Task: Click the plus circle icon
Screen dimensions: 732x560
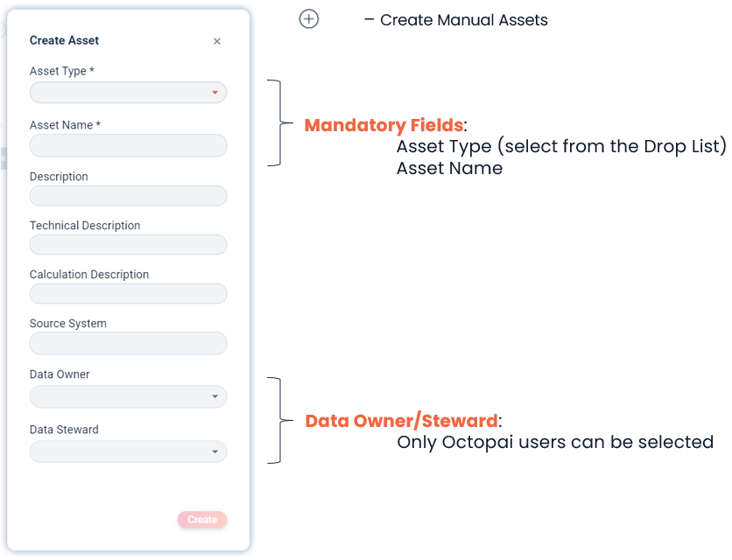Action: click(x=309, y=19)
